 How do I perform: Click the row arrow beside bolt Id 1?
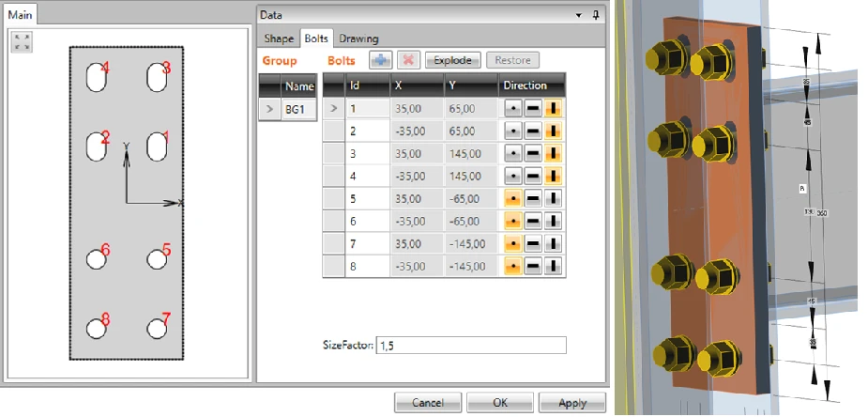click(x=334, y=109)
